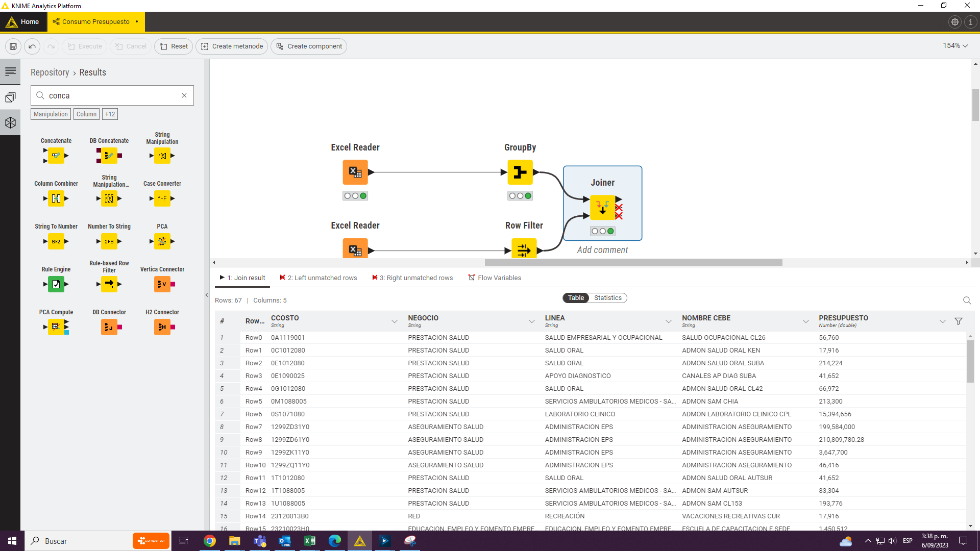980x551 pixels.
Task: Click the canvas vertical scrollbar thumb
Action: point(975,105)
